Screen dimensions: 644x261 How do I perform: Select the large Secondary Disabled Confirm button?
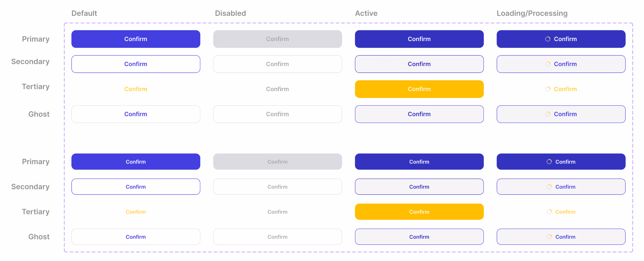(277, 64)
